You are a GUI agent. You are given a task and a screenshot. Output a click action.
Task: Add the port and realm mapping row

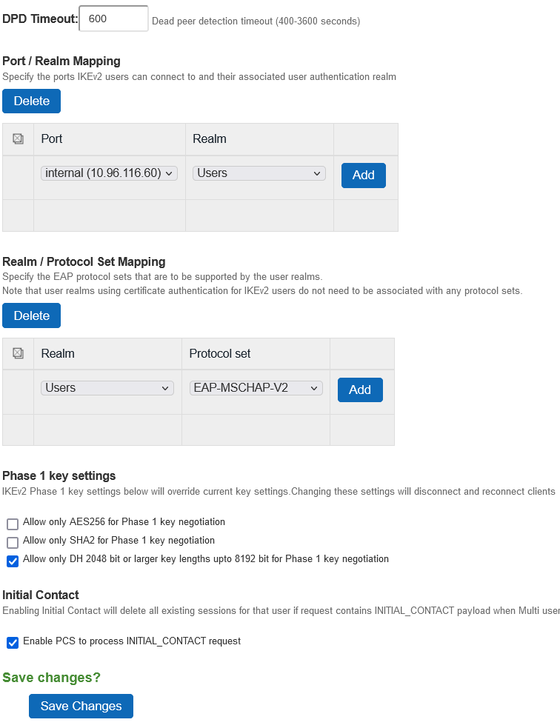363,176
